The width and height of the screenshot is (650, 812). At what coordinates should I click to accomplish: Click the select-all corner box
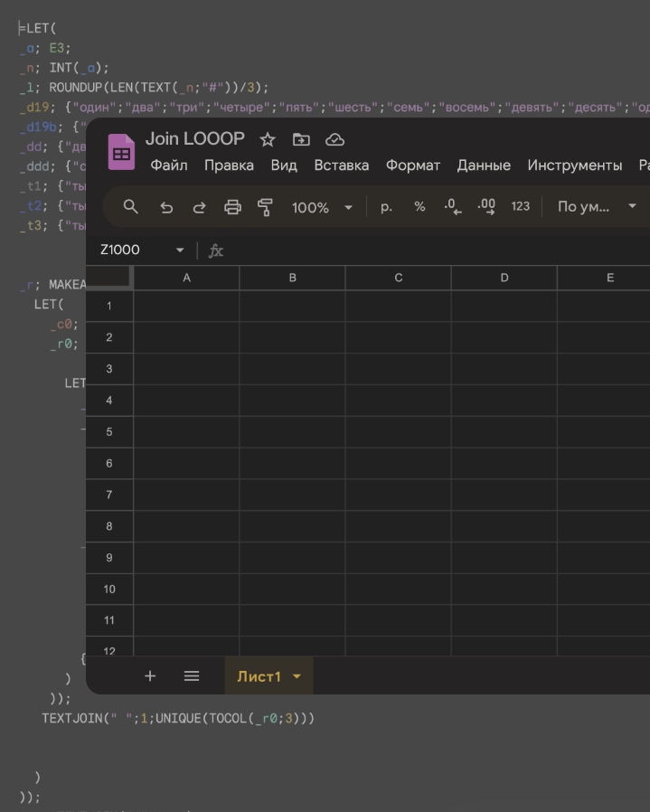click(x=109, y=277)
